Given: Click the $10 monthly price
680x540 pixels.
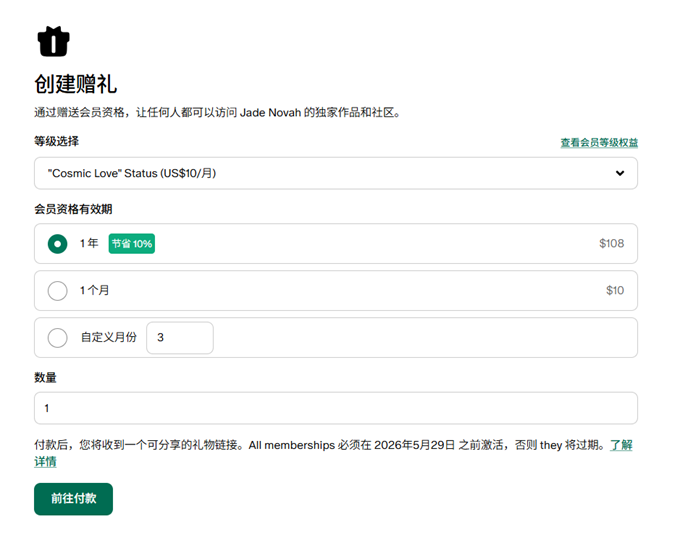Looking at the screenshot, I should pos(614,291).
